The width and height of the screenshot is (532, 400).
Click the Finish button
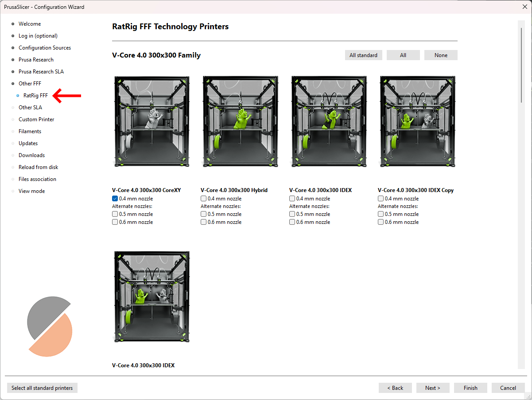(x=470, y=388)
